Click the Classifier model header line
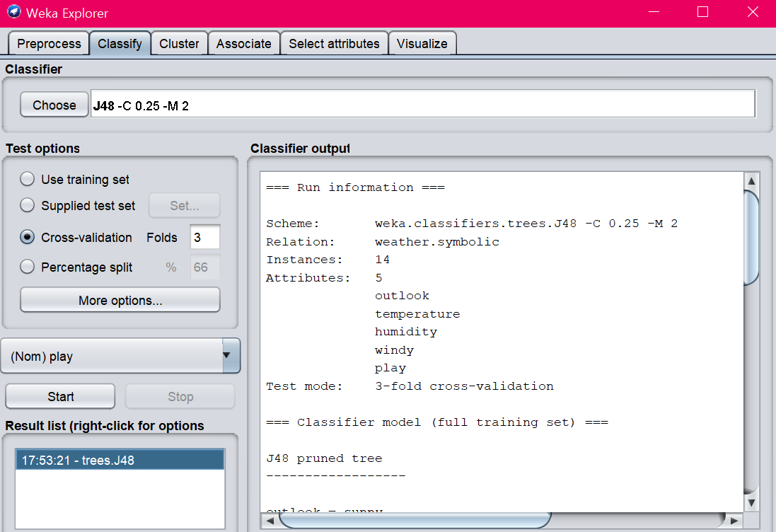The image size is (776, 532). point(437,422)
